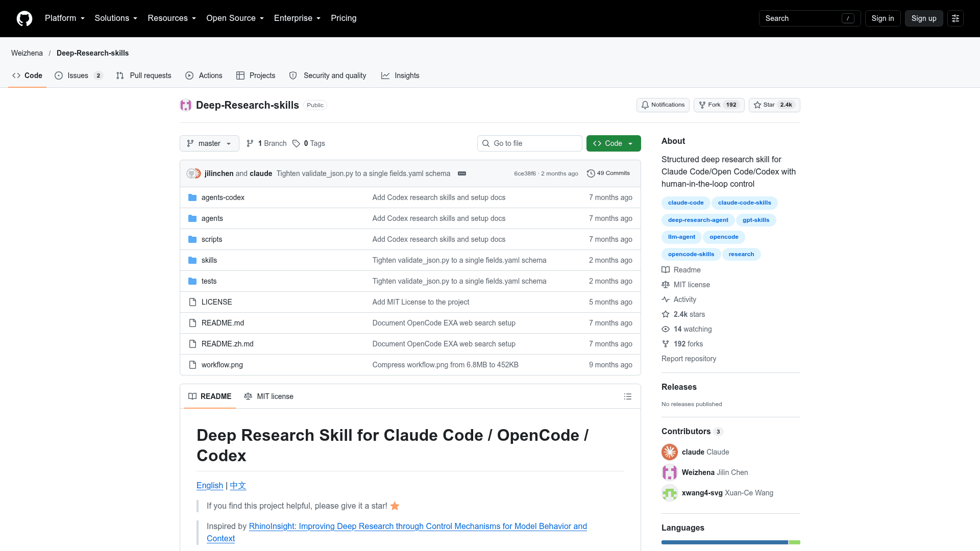The width and height of the screenshot is (980, 551).
Task: Expand the Enterprise menu
Action: tap(298, 18)
